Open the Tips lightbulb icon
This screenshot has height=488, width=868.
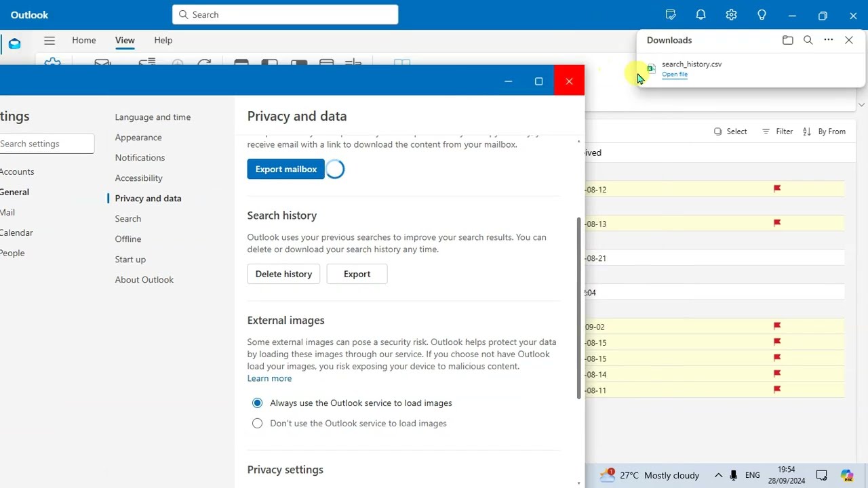pyautogui.click(x=762, y=15)
